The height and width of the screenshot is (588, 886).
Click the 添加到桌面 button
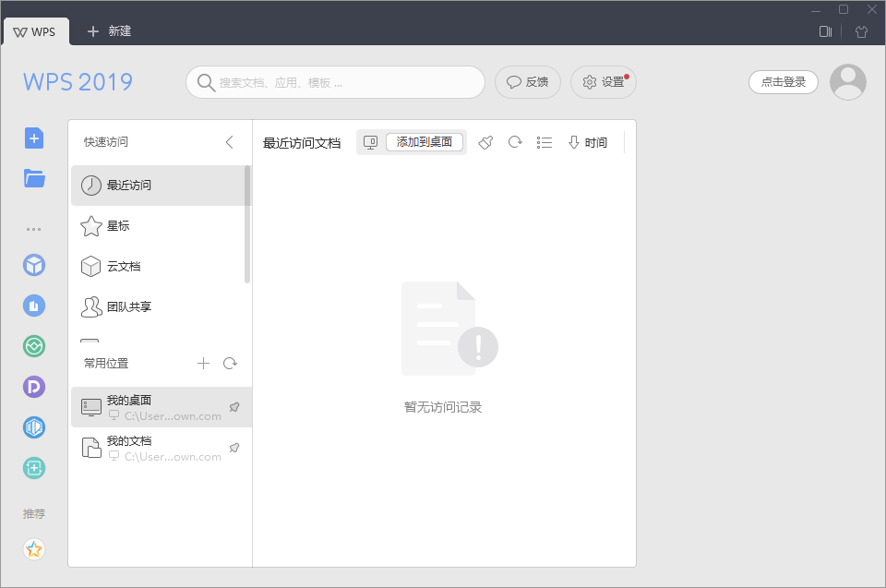click(425, 142)
